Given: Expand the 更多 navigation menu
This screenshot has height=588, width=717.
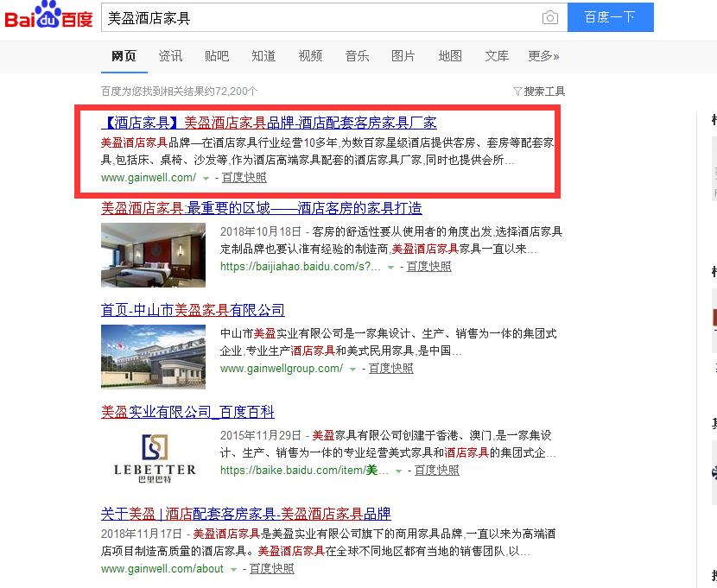Looking at the screenshot, I should [x=543, y=55].
